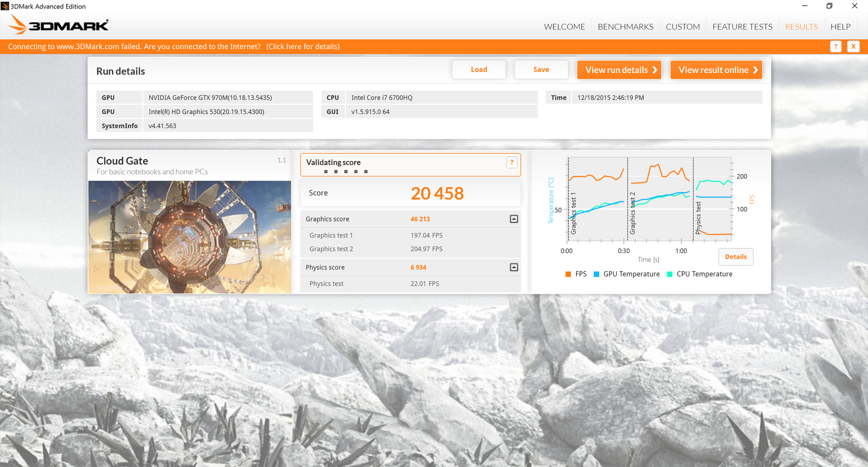Dismiss the orange connection failed notification
This screenshot has height=467, width=868.
(x=853, y=47)
